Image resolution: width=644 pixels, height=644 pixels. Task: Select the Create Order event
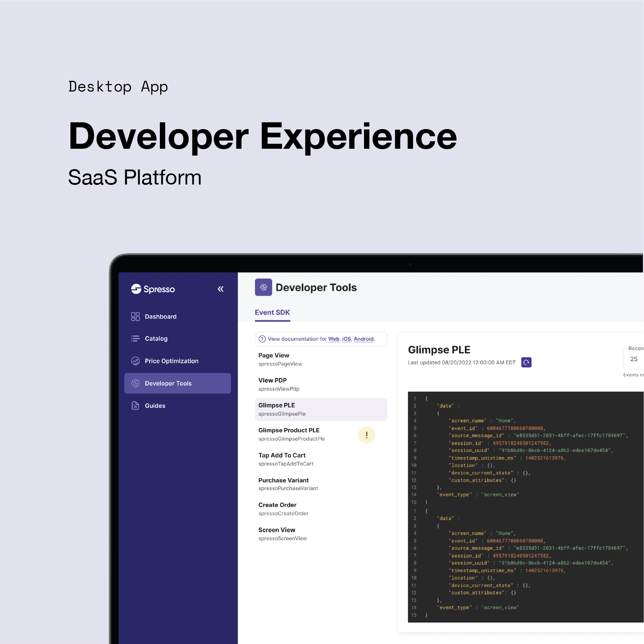pos(321,509)
